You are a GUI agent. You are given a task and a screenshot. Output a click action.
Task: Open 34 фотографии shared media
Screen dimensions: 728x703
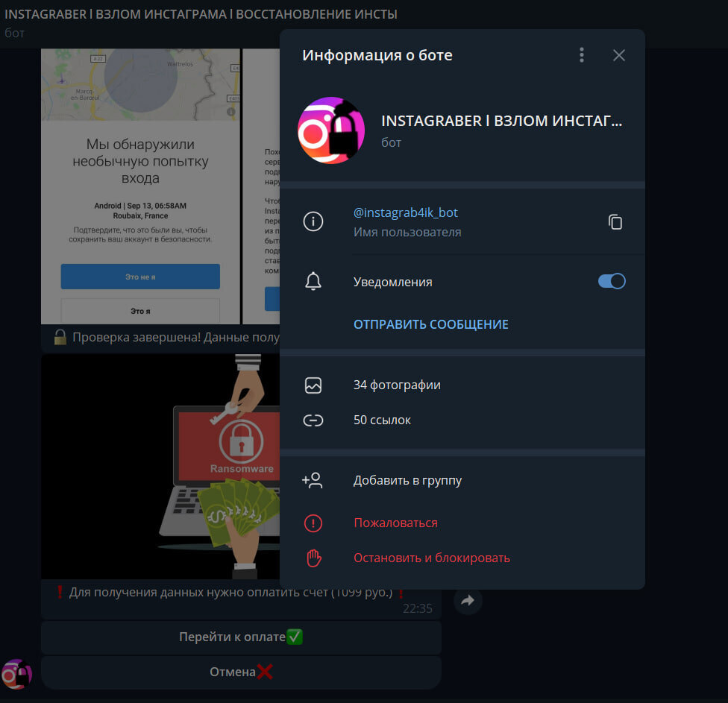tap(397, 385)
